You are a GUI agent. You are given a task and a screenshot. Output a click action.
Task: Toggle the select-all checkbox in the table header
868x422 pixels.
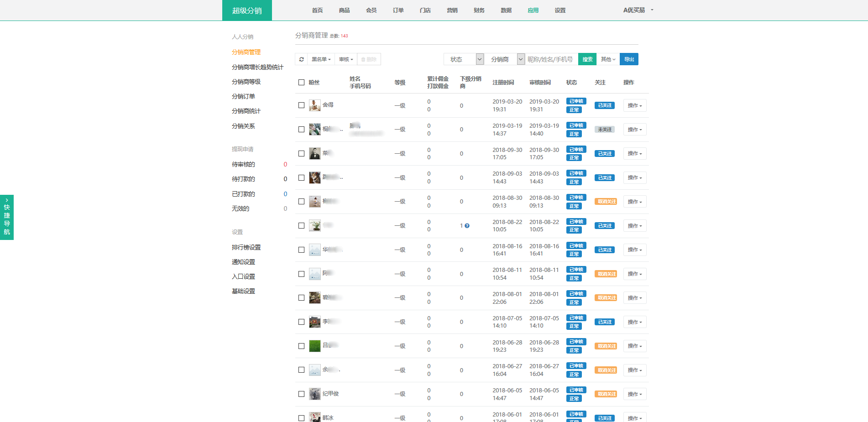[x=301, y=83]
